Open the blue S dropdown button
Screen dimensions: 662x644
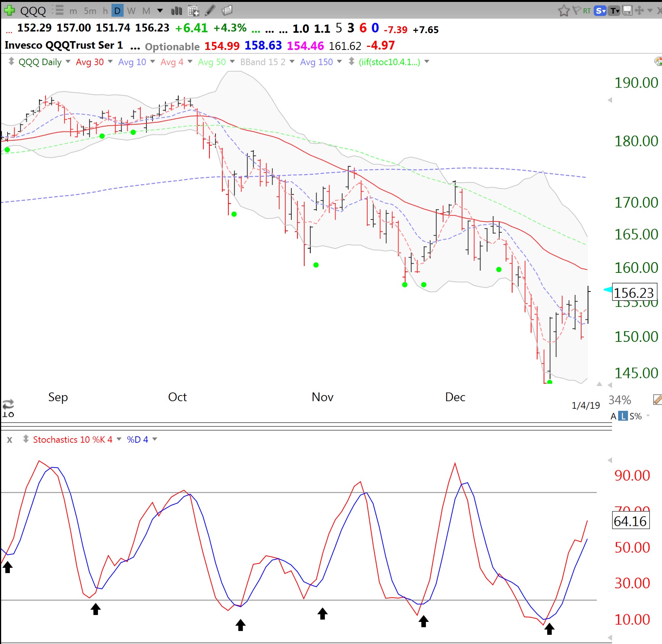pyautogui.click(x=601, y=11)
